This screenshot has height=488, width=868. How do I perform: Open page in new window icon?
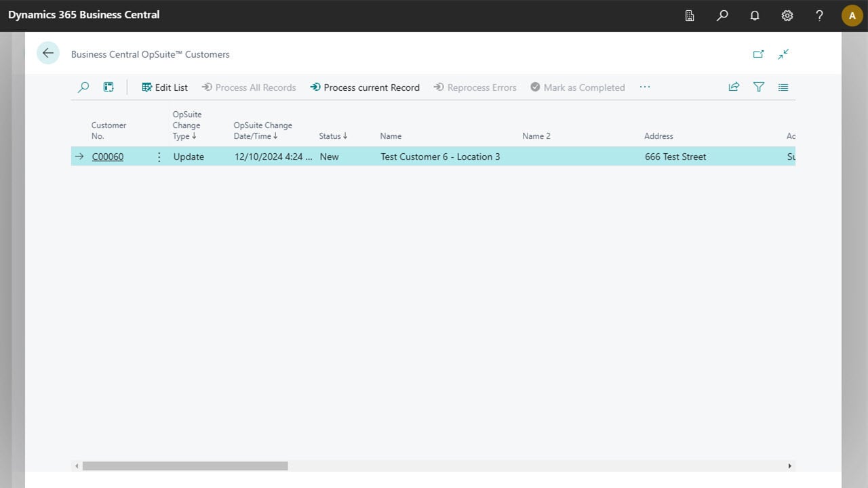coord(759,54)
